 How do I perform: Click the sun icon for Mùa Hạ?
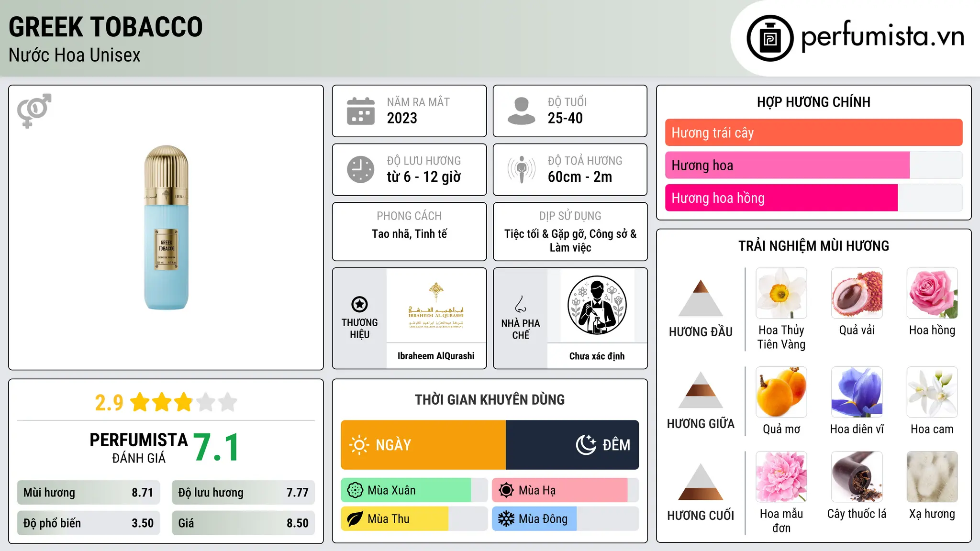[x=506, y=490]
